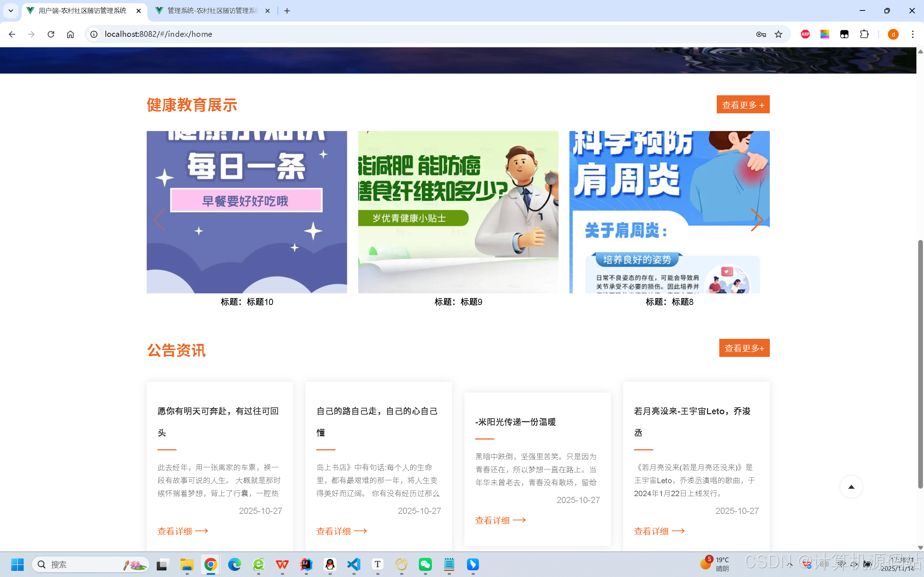
Task: Open 查看详细 for 自己的路自己走 article
Action: [x=342, y=531]
